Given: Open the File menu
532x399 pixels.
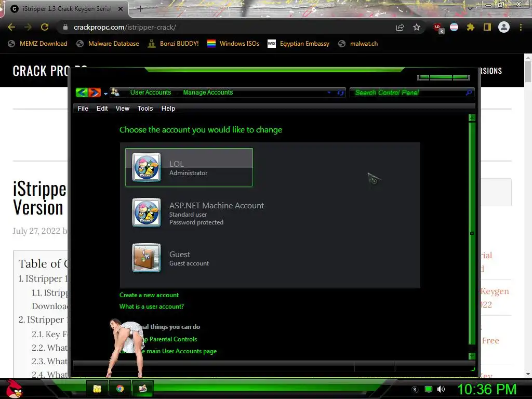Looking at the screenshot, I should coord(83,108).
